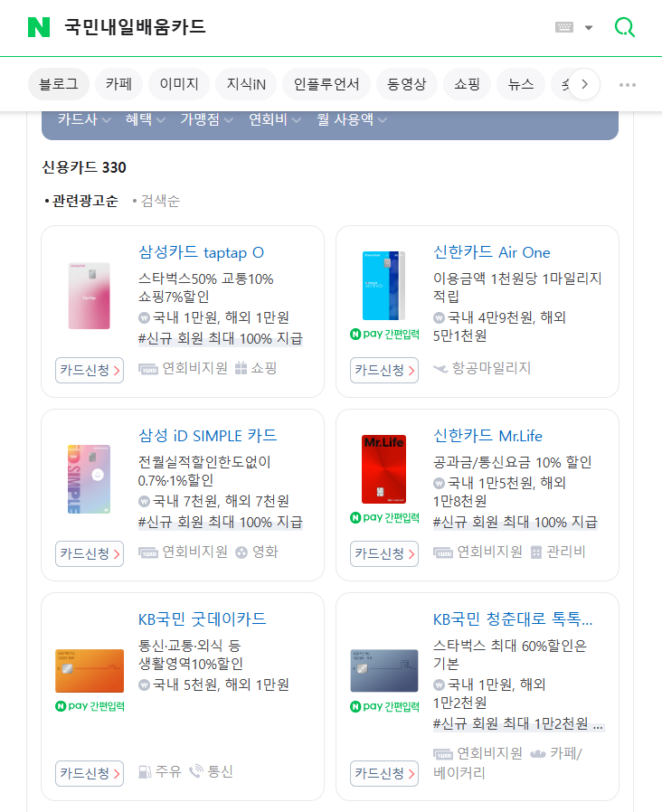Open the keyboard options dropdown arrow
662x812 pixels.
coord(589,27)
